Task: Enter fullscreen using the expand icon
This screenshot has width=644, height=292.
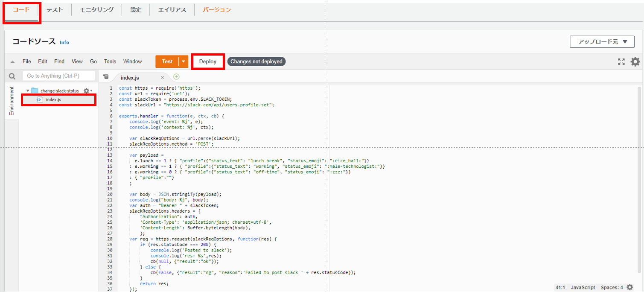Action: (621, 61)
